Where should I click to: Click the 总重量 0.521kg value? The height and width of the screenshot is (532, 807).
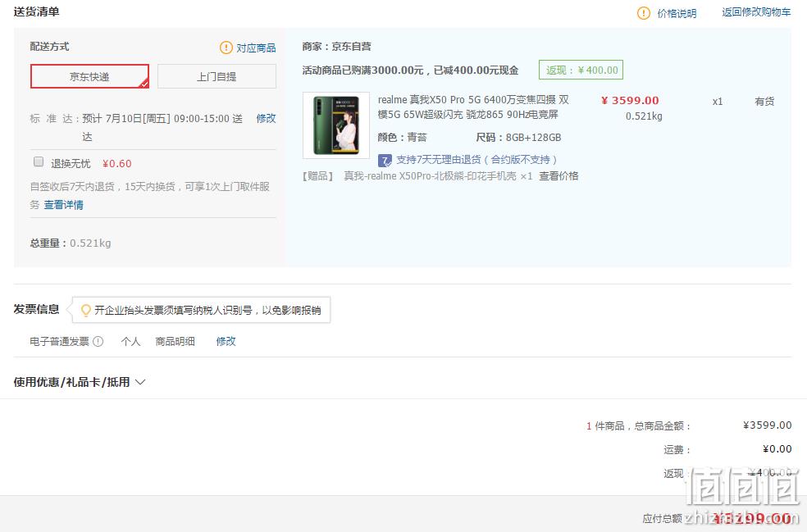[90, 243]
